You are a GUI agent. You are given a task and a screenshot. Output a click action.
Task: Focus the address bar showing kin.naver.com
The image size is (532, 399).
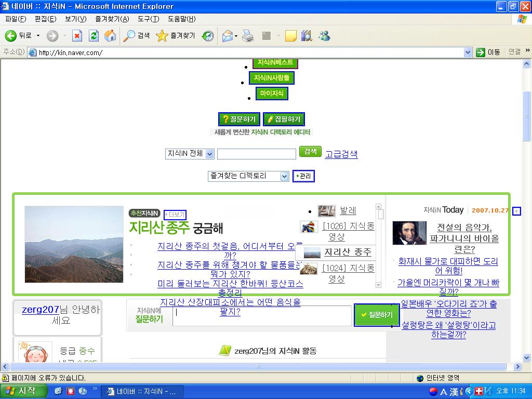[x=250, y=52]
